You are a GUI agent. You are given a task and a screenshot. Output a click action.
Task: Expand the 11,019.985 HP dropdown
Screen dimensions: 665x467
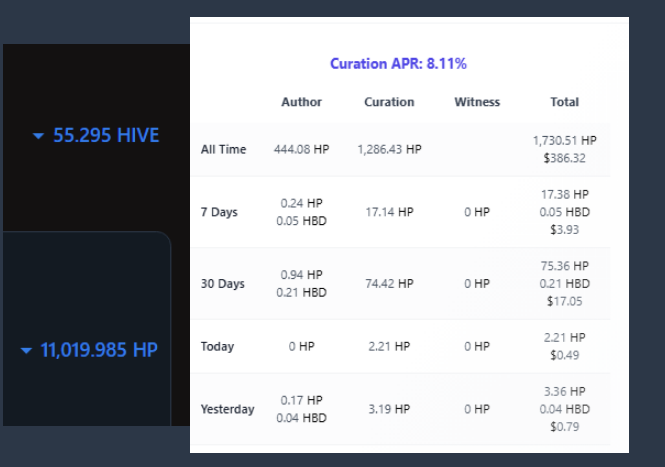26,351
